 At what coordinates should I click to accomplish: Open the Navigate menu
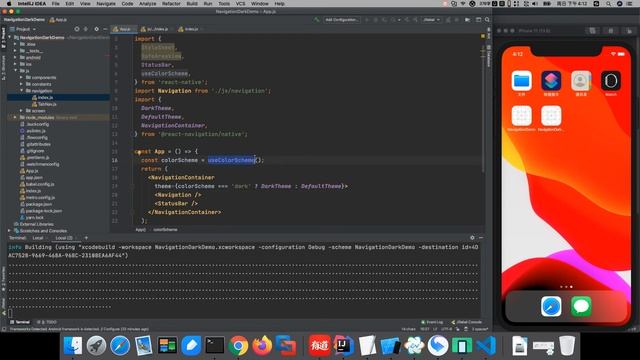pos(106,4)
